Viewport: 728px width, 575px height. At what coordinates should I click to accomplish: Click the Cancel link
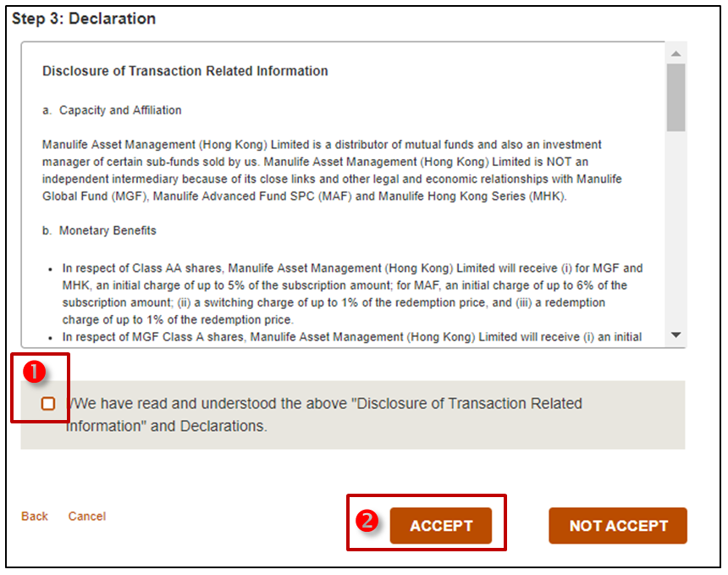[87, 517]
